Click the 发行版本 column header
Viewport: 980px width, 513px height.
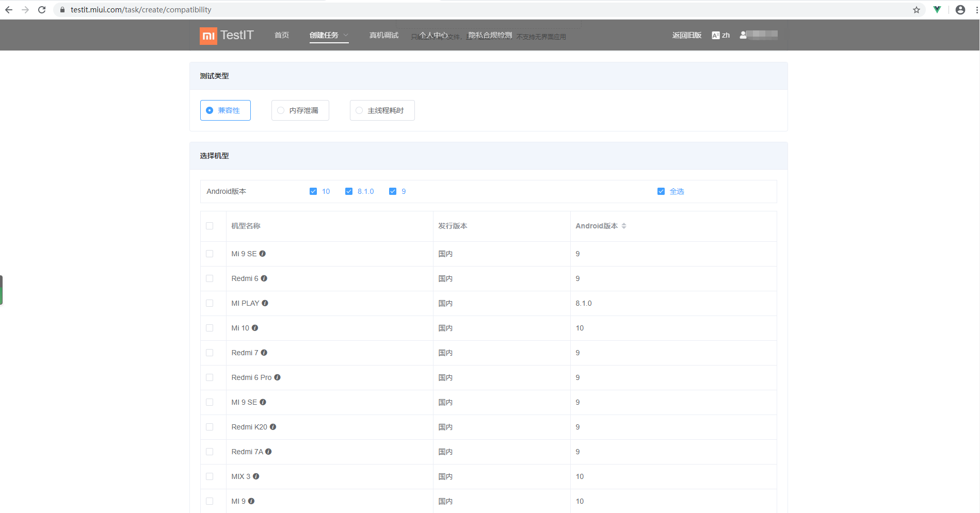(453, 226)
